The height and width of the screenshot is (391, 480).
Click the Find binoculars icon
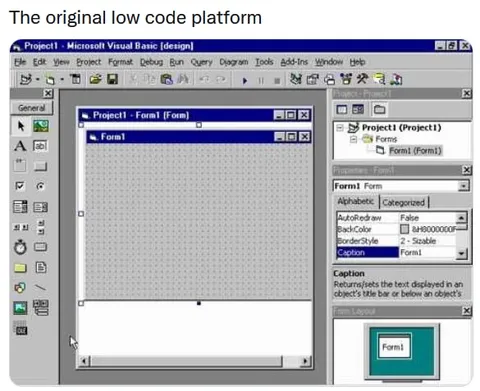(x=183, y=79)
